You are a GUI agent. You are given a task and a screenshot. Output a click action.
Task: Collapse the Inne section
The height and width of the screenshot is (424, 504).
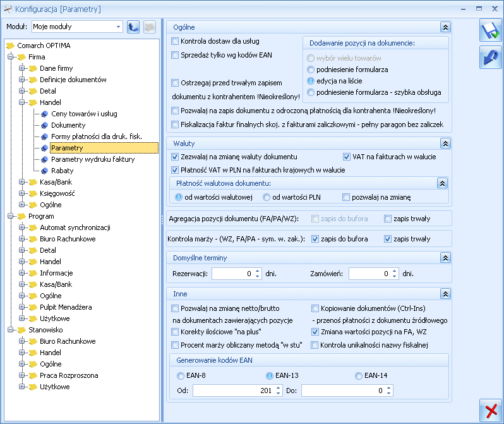(x=445, y=294)
